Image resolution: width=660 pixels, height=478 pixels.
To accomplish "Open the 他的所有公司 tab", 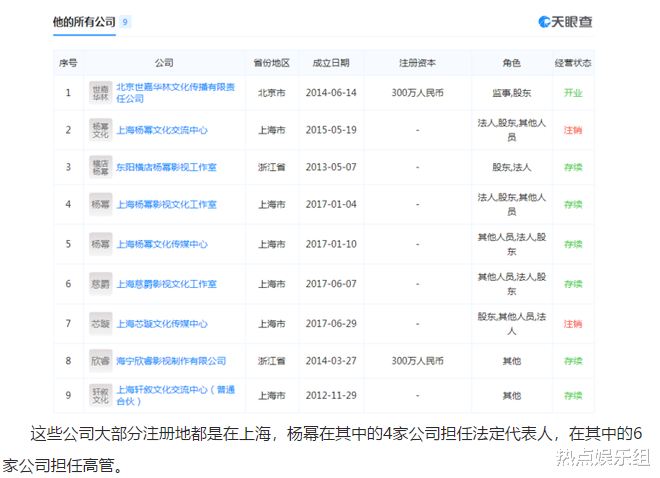I will click(84, 22).
